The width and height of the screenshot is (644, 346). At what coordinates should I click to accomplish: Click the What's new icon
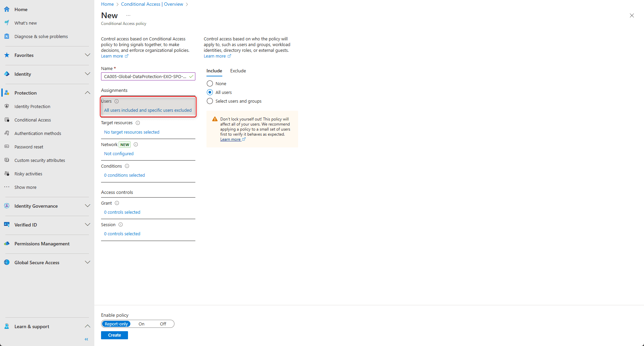click(x=7, y=23)
